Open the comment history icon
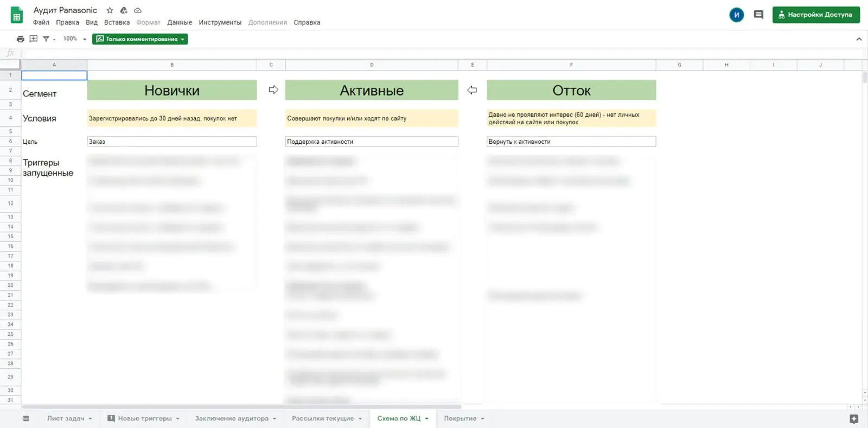This screenshot has width=868, height=428. [x=758, y=15]
